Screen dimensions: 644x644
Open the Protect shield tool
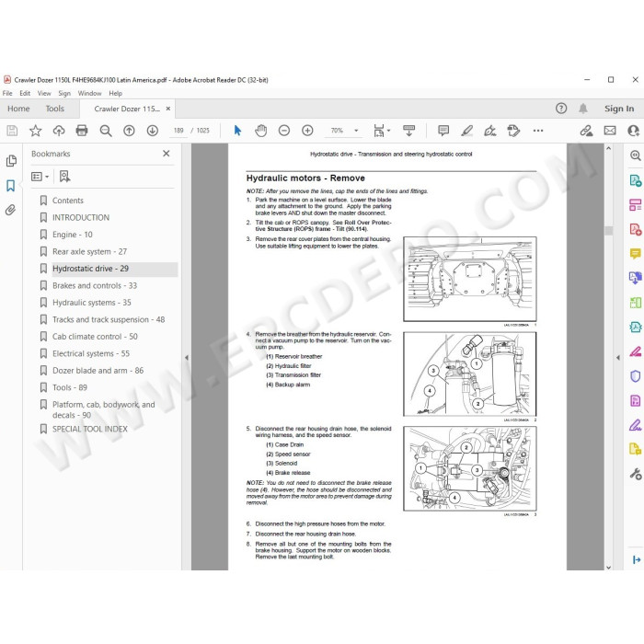coord(635,376)
